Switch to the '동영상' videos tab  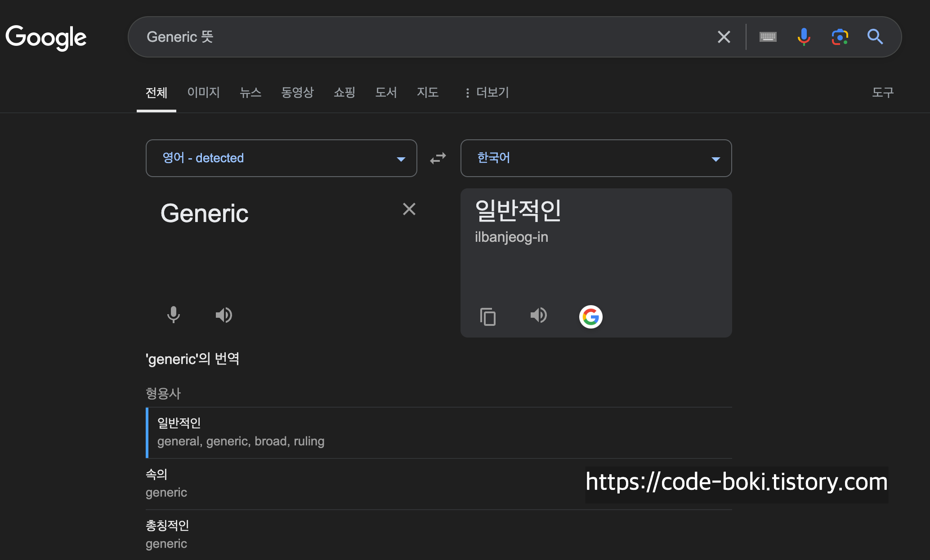[297, 93]
